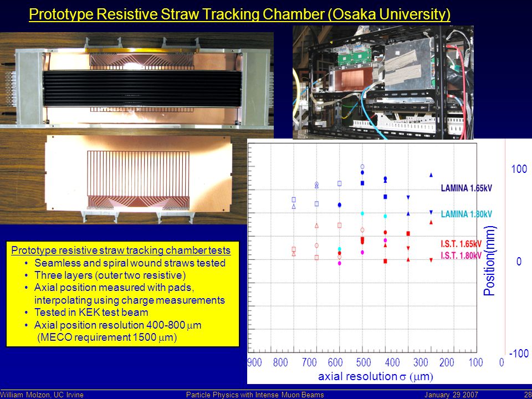
Task: Select the straw chamber photo with black straws
Action: (x=137, y=80)
